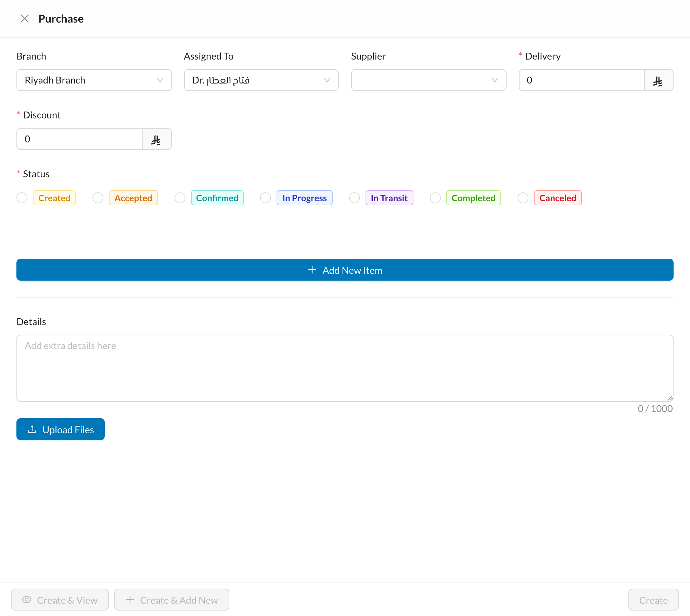Click the Created status tag
The height and width of the screenshot is (616, 690).
pos(54,198)
